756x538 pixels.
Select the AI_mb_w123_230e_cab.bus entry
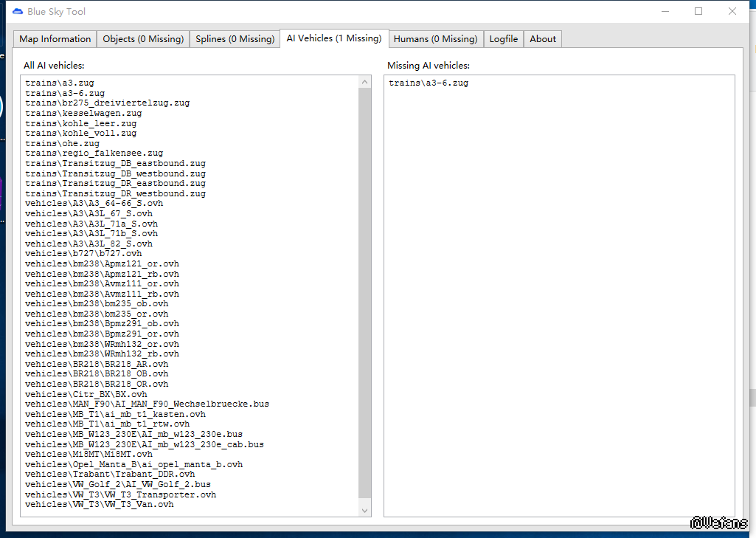point(145,444)
